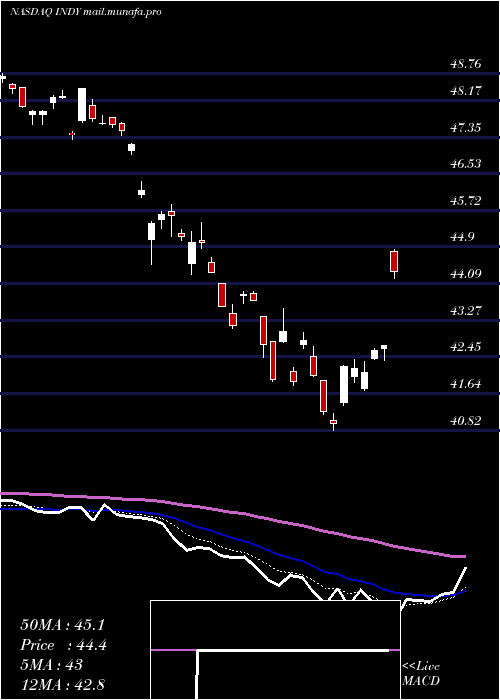This screenshot has width=500, height=700.
Task: Select the 48.17 price label
Action: [466, 91]
